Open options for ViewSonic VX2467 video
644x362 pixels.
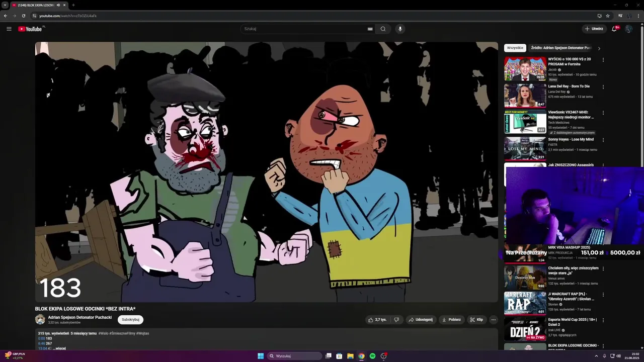[603, 113]
